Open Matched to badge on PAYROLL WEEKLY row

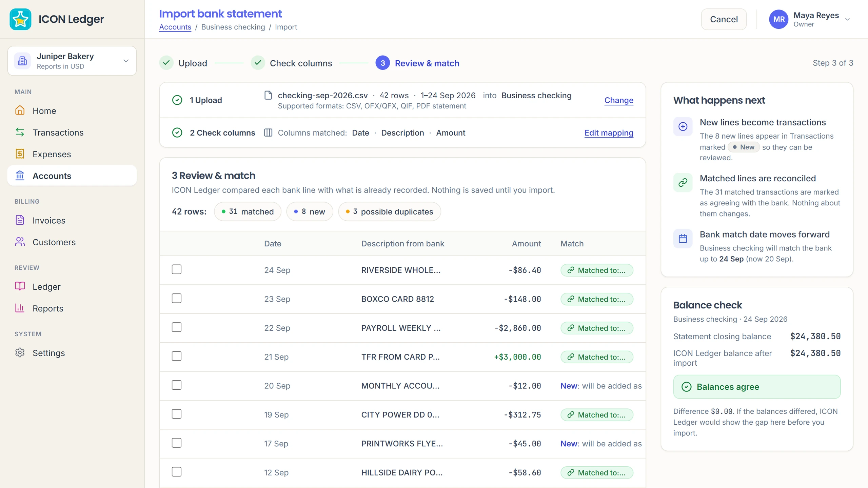(x=597, y=328)
